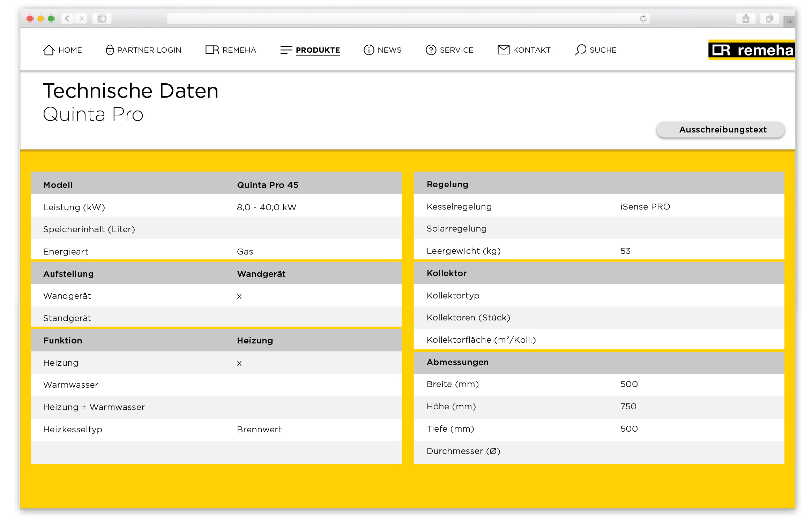Click the Gas value in Energieart row
This screenshot has width=812, height=523.
tap(245, 251)
